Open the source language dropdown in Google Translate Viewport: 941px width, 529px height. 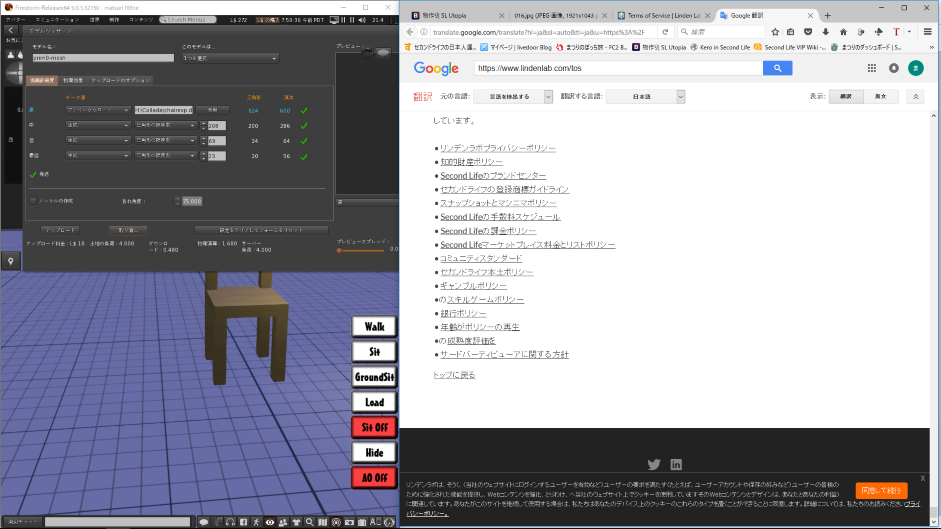(x=513, y=97)
